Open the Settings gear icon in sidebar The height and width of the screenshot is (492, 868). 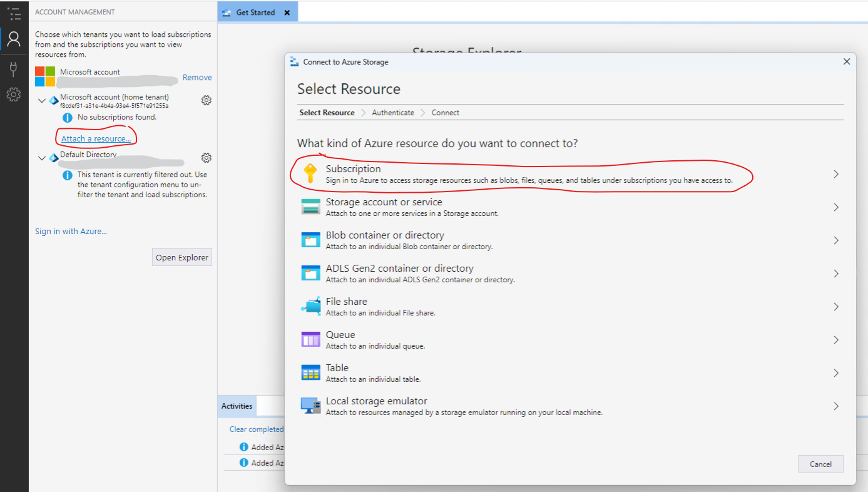pos(14,95)
